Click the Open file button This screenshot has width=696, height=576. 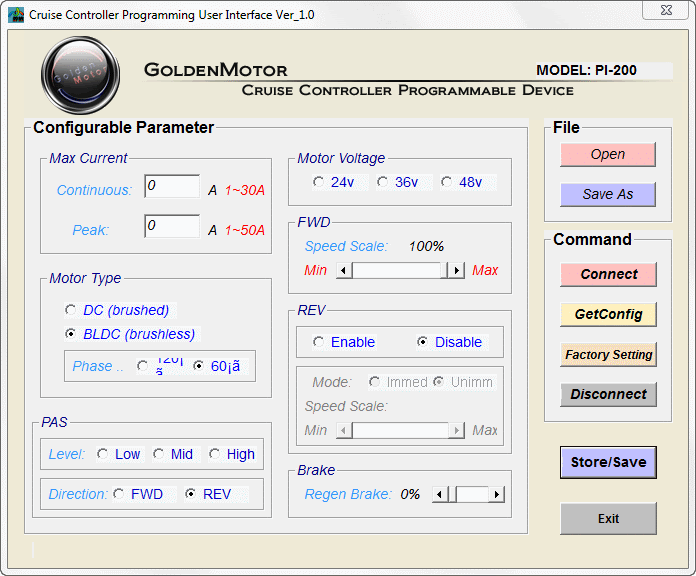(608, 154)
